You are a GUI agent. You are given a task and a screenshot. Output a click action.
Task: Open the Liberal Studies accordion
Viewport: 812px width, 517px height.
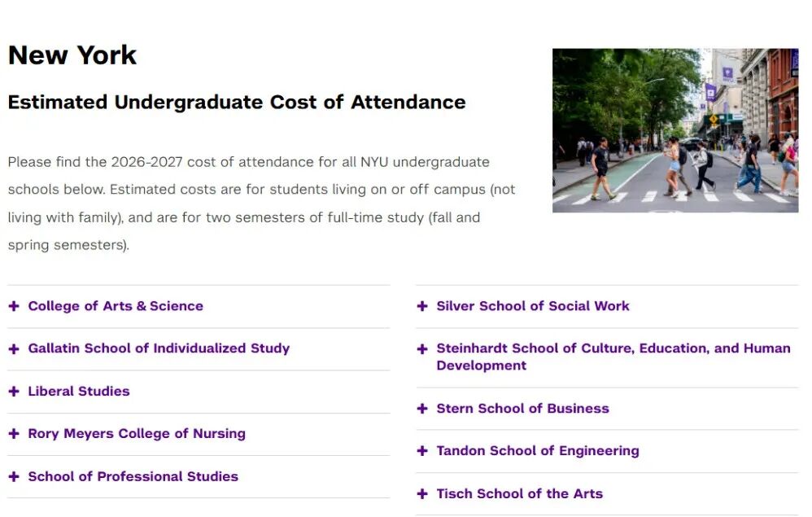79,392
